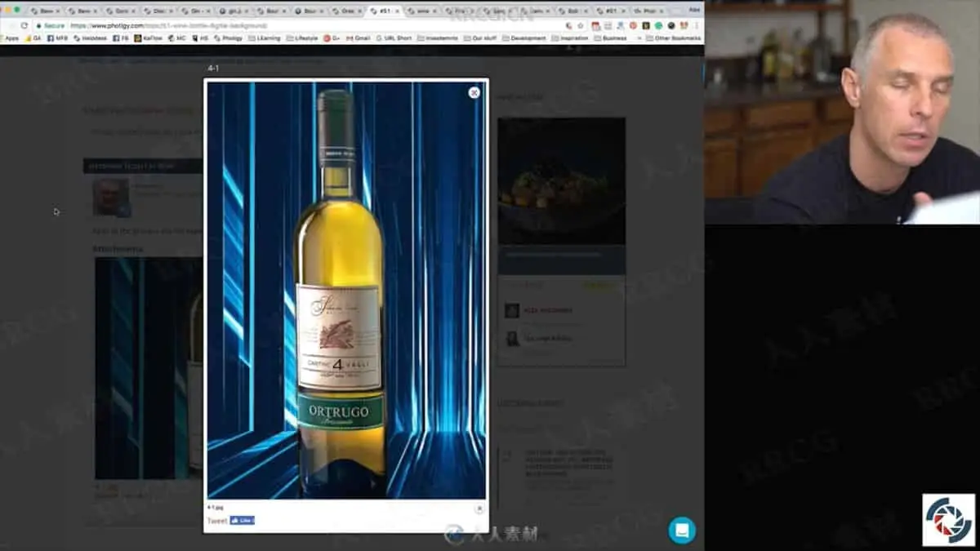Expand the Development bookmarks folder

[x=524, y=38]
